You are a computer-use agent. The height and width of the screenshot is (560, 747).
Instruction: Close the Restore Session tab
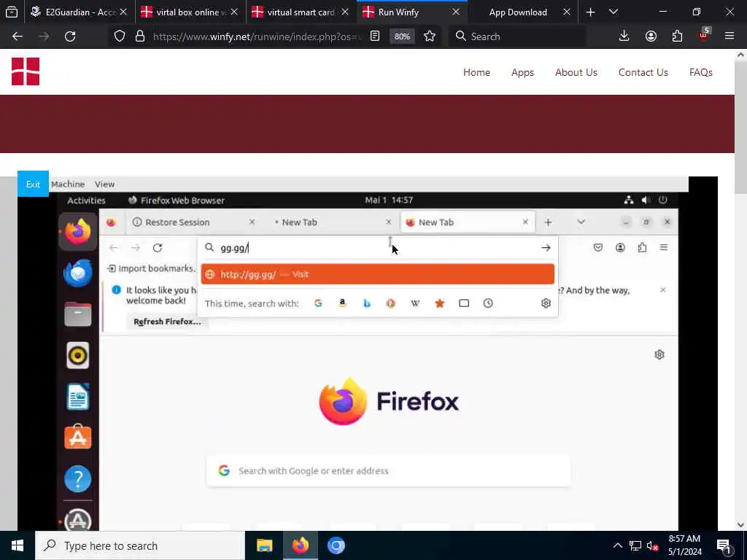(252, 222)
